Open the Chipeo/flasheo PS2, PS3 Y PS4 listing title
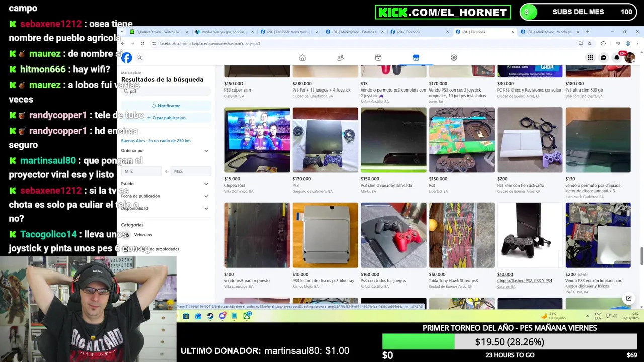This screenshot has width=644, height=362. pos(524,281)
